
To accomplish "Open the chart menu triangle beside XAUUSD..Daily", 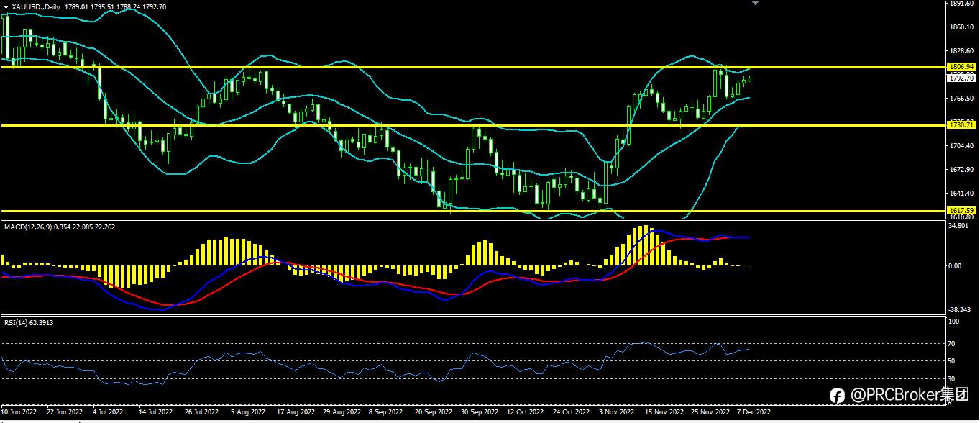I will pos(6,6).
